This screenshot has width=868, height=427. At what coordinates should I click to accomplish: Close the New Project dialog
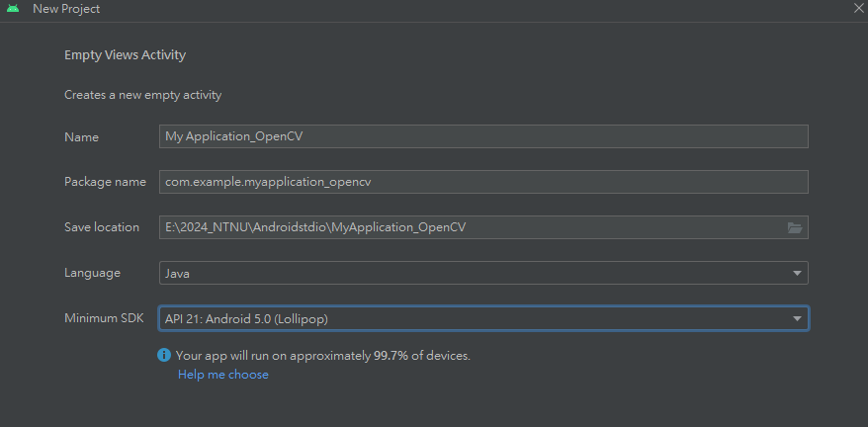[x=858, y=9]
